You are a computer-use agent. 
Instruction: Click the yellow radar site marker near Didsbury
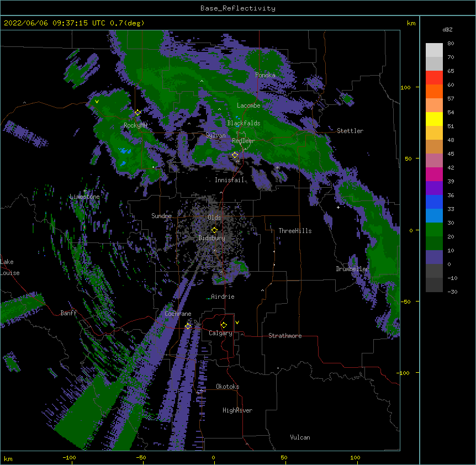click(214, 230)
